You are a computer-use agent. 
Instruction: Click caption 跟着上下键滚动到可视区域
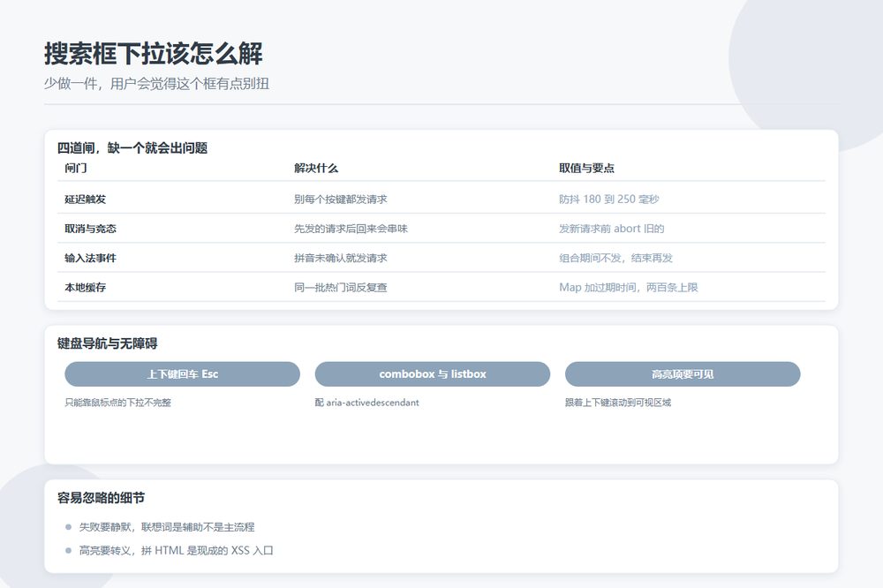[618, 402]
